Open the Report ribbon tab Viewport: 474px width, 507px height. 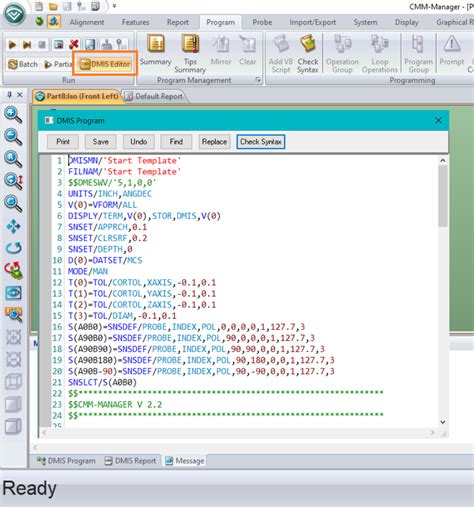(x=178, y=22)
